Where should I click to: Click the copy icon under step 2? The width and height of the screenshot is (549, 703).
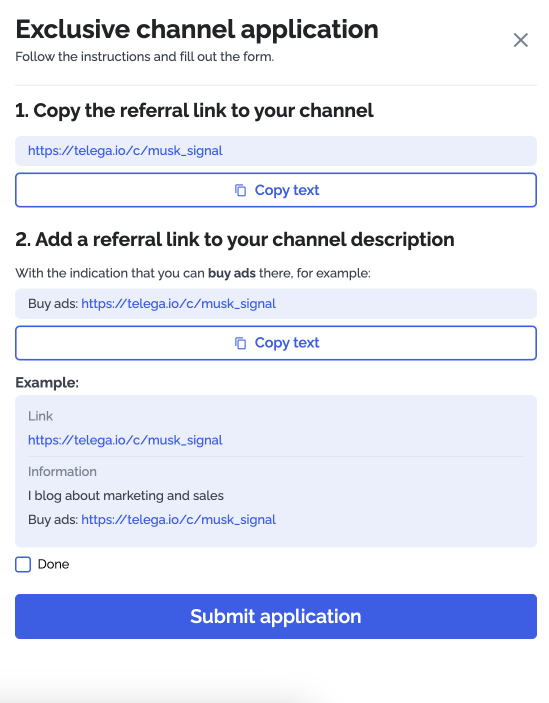[x=241, y=343]
